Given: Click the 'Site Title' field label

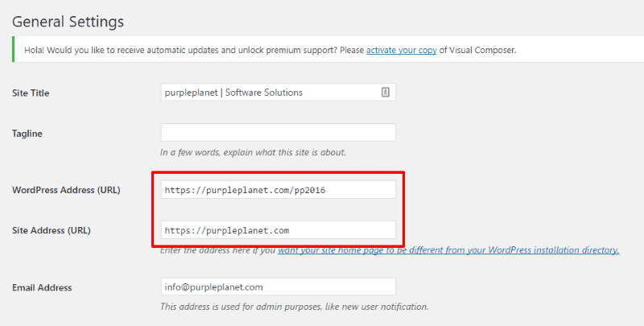Looking at the screenshot, I should [31, 93].
